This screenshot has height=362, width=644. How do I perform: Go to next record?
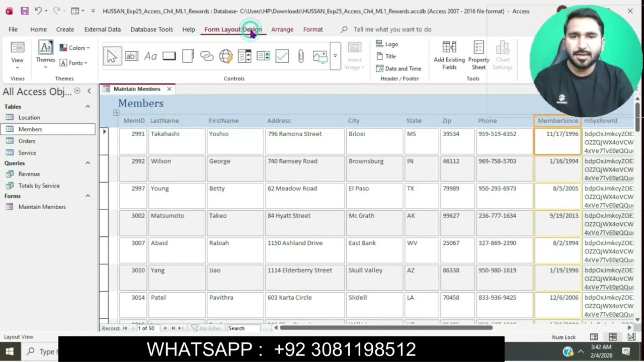[166, 328]
